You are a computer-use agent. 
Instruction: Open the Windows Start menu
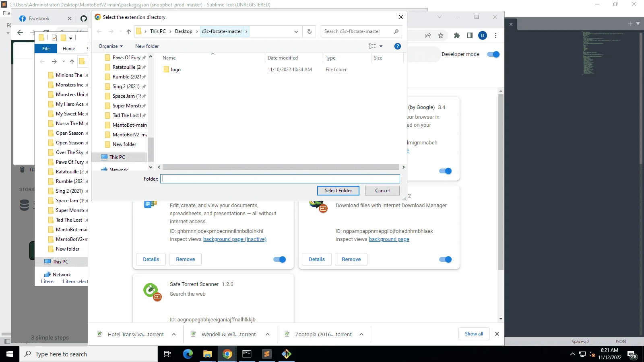coord(10,354)
